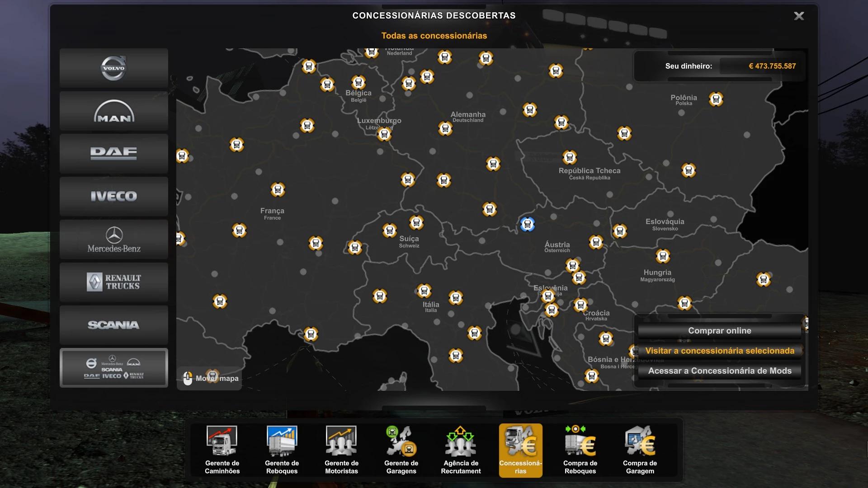Open Compra de Garagem

click(640, 450)
